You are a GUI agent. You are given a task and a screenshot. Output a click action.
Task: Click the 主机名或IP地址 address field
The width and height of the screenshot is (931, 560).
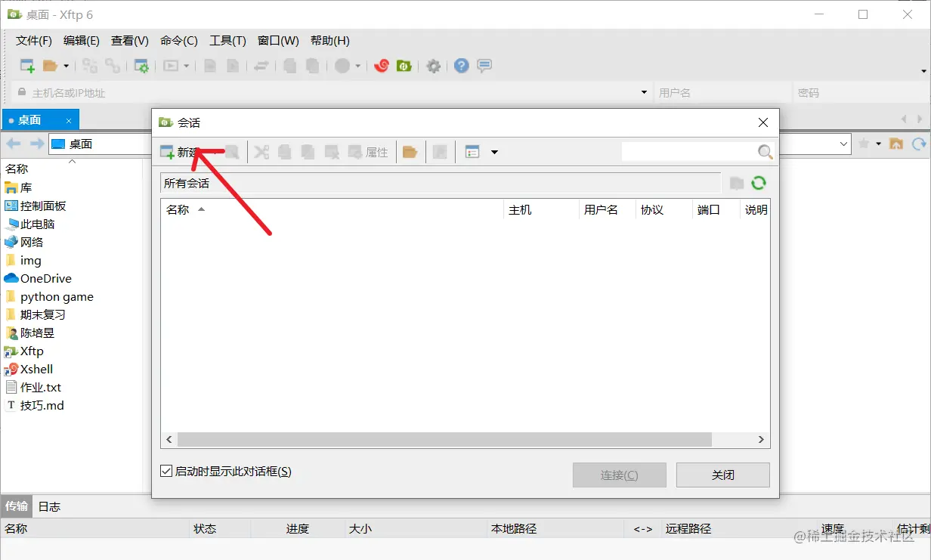click(332, 93)
